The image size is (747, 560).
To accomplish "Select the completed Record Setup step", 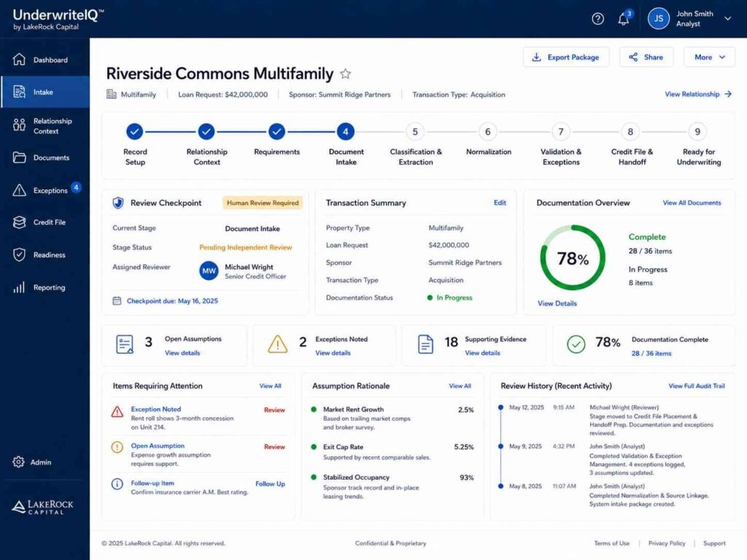I will click(135, 131).
